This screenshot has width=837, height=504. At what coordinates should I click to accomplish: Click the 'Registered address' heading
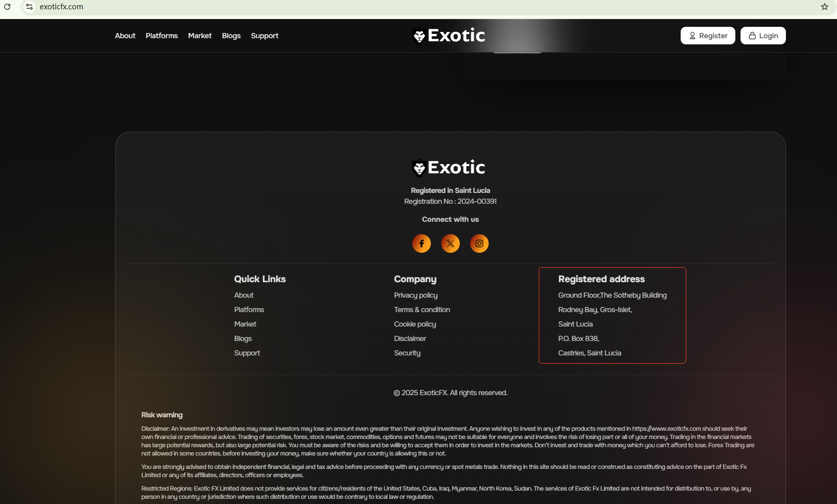click(602, 279)
